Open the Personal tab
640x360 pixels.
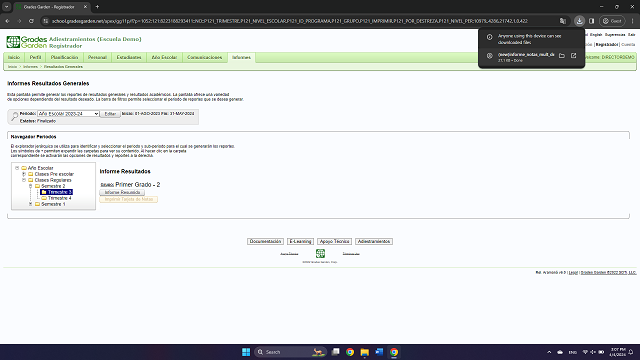click(97, 57)
